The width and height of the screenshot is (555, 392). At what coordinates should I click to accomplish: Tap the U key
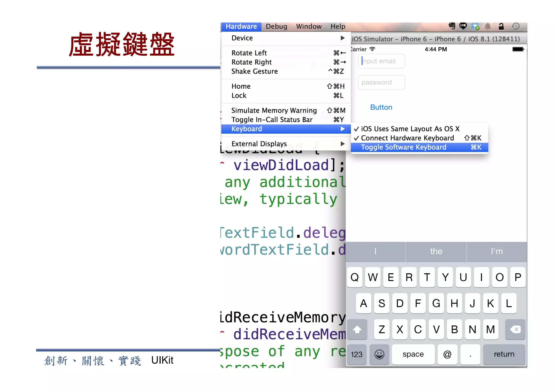(x=463, y=277)
